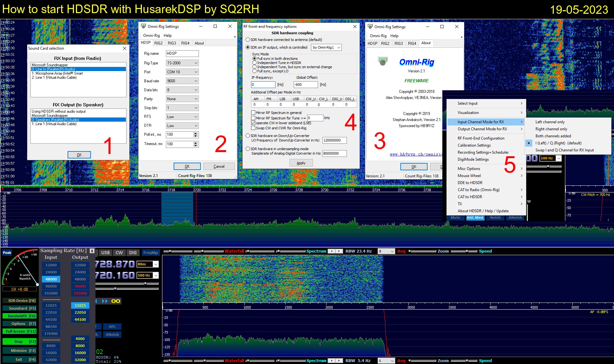
Task: Select 'SDR hardware connected to antenna' radio
Action: pyautogui.click(x=248, y=40)
